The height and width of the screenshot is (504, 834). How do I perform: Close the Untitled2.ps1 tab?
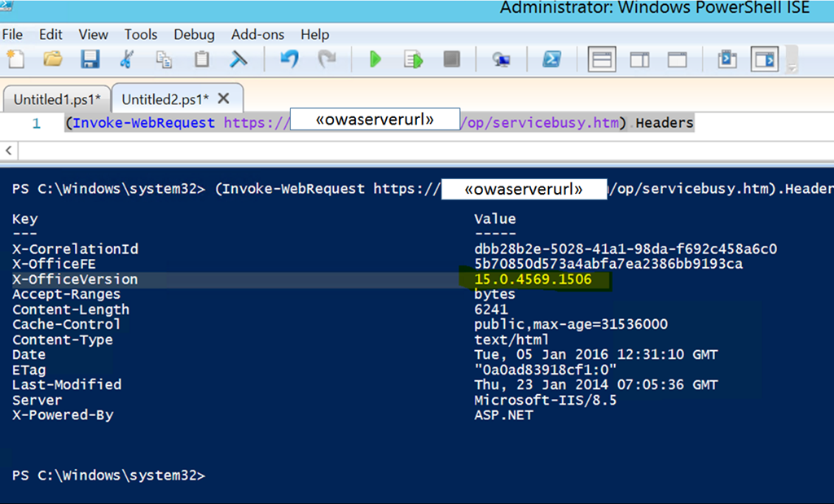tap(224, 99)
